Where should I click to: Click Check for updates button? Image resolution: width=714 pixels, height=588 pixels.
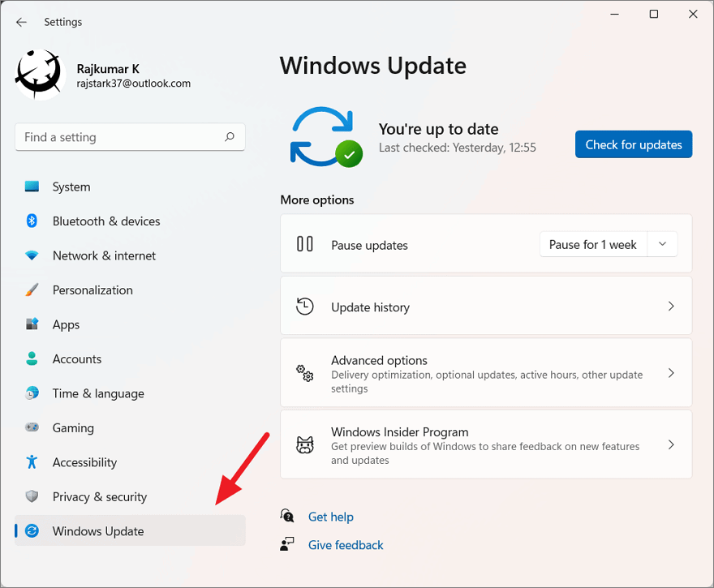pyautogui.click(x=634, y=144)
